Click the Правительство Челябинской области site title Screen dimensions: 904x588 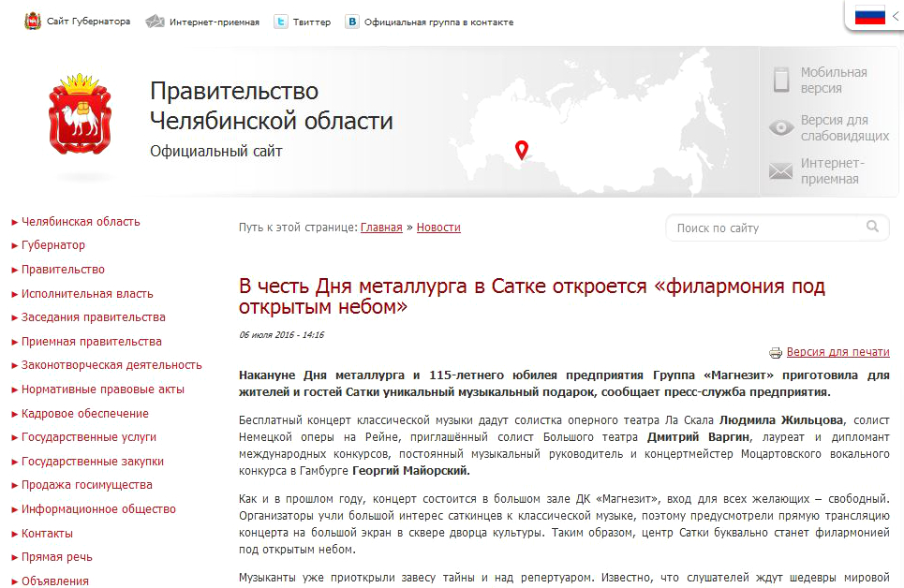tap(271, 106)
